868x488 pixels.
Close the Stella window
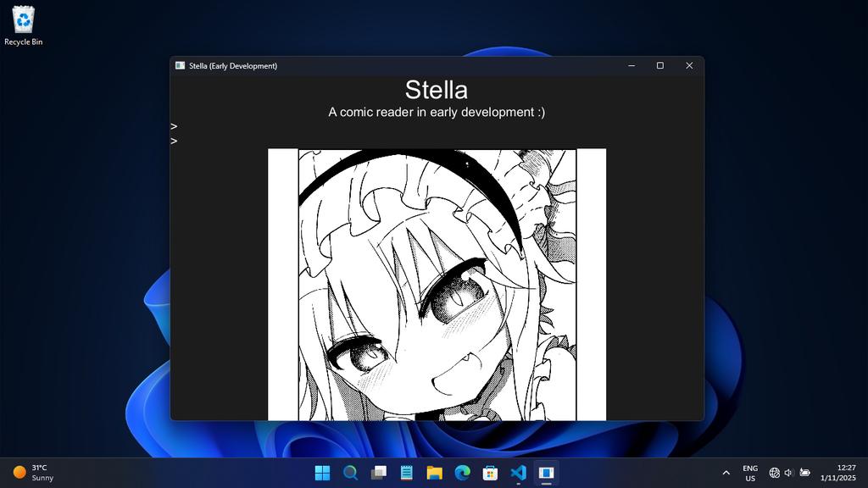[689, 65]
